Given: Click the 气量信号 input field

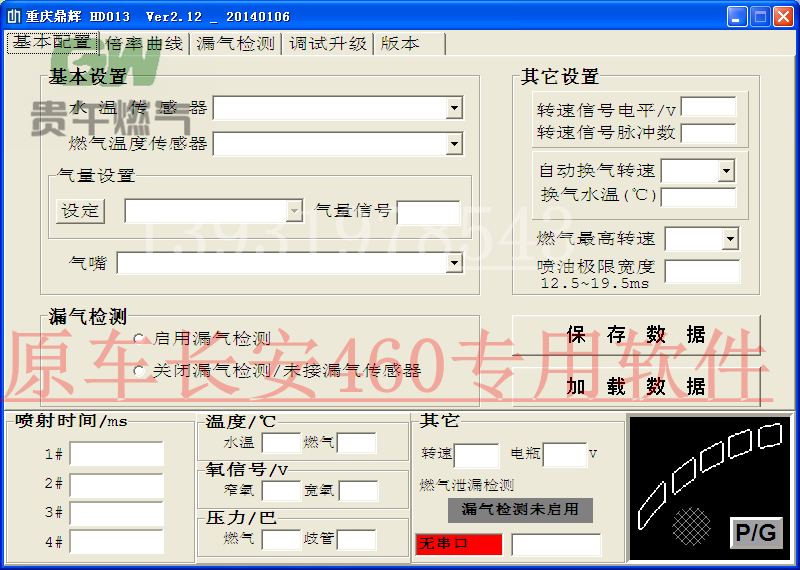Looking at the screenshot, I should point(429,212).
